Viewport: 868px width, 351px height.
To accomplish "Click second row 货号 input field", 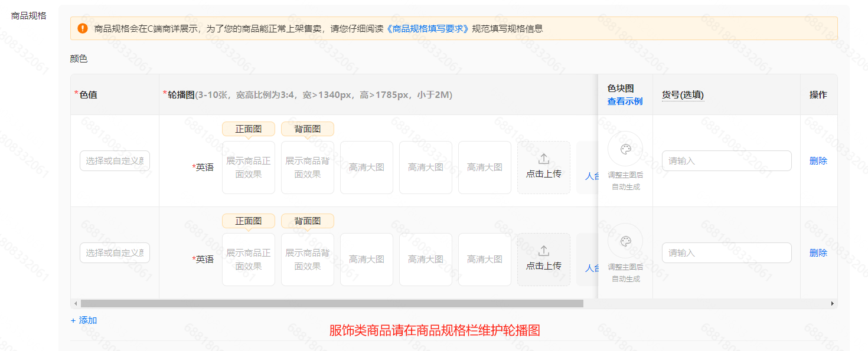I will (726, 252).
